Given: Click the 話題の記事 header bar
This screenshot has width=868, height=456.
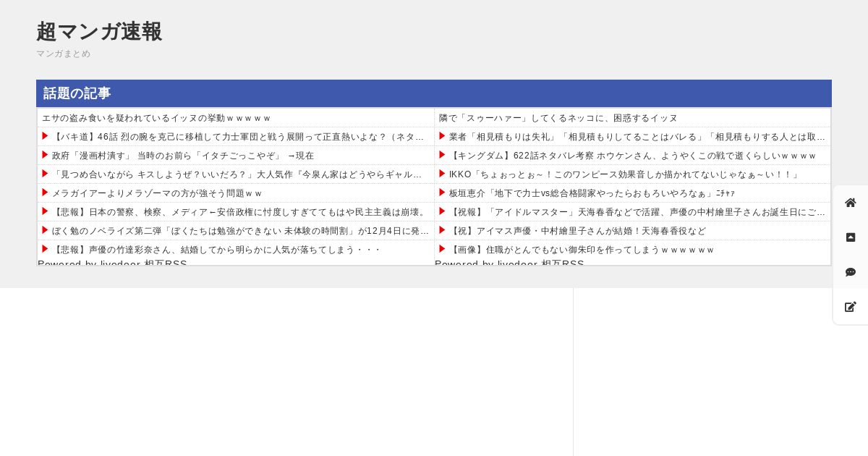Looking at the screenshot, I should point(434,93).
